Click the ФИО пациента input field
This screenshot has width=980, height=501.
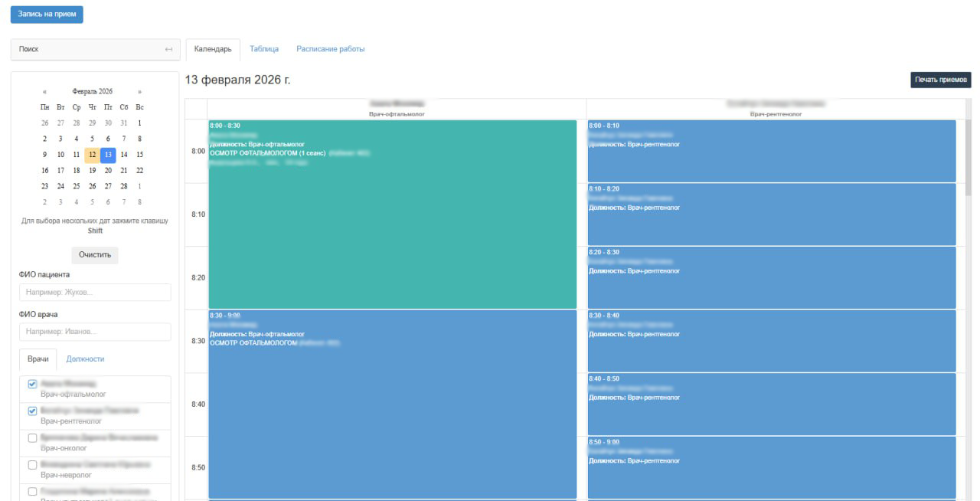tap(95, 293)
